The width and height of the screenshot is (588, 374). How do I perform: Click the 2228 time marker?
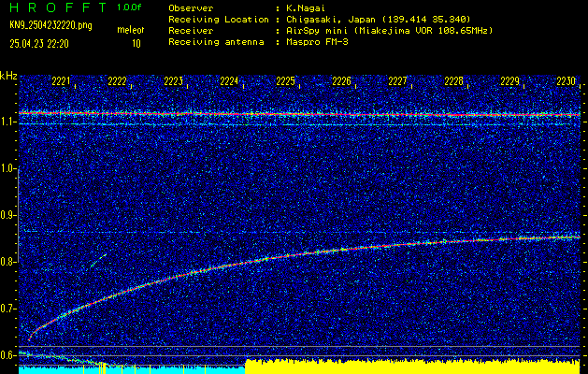[x=453, y=81]
